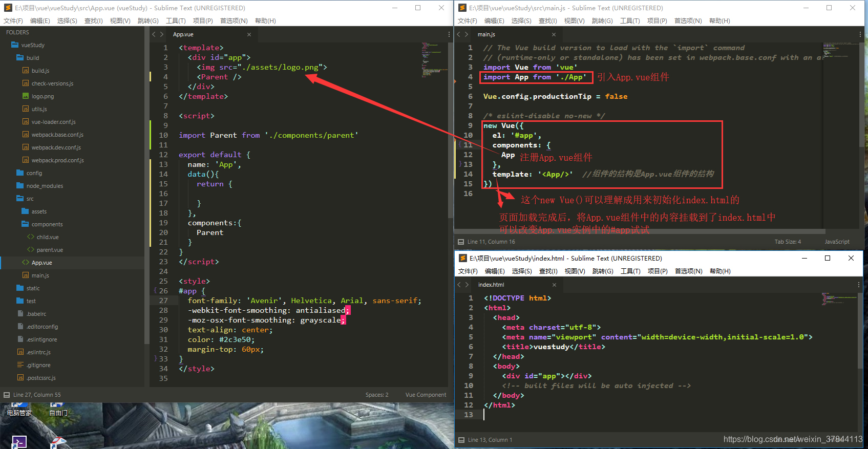Screen dimensions: 868x449
Task: Close the index.html tab
Action: click(554, 285)
